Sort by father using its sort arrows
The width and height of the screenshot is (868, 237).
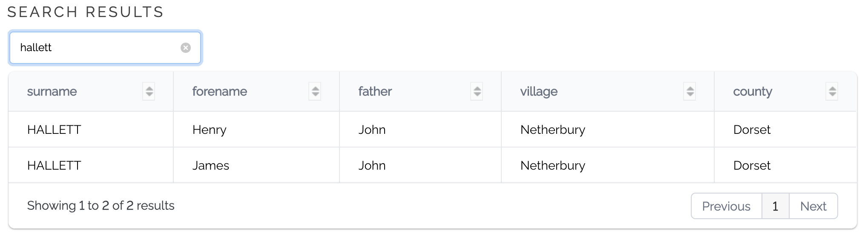[x=477, y=91]
